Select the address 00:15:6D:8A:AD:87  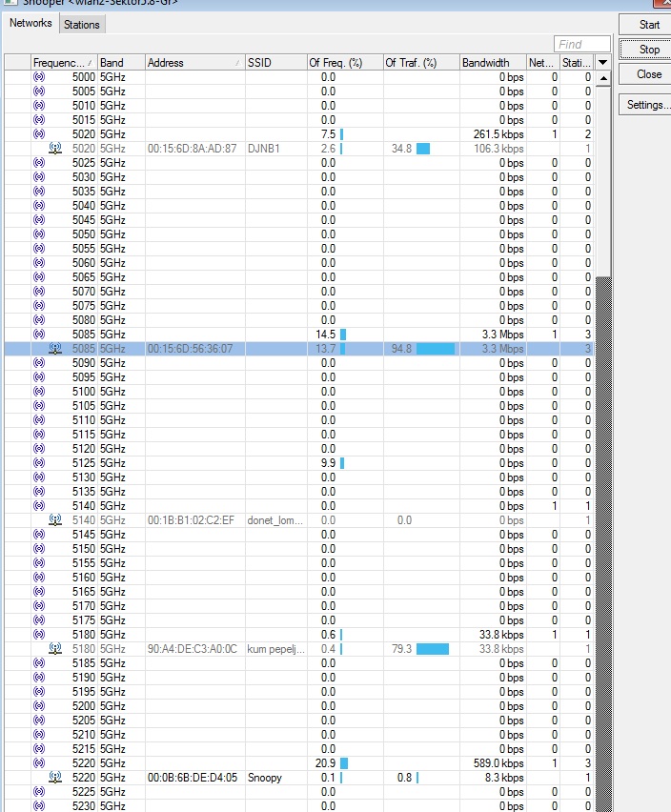(193, 149)
